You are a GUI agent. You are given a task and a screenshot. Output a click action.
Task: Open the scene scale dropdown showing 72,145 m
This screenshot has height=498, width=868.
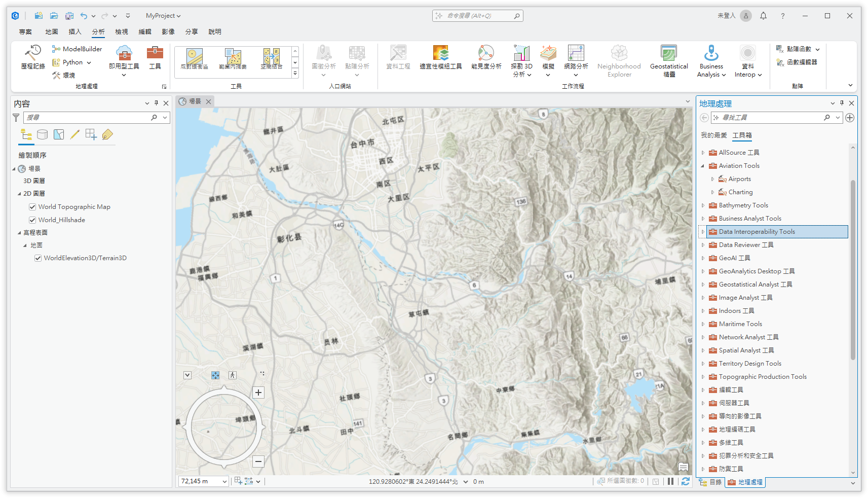click(x=224, y=482)
